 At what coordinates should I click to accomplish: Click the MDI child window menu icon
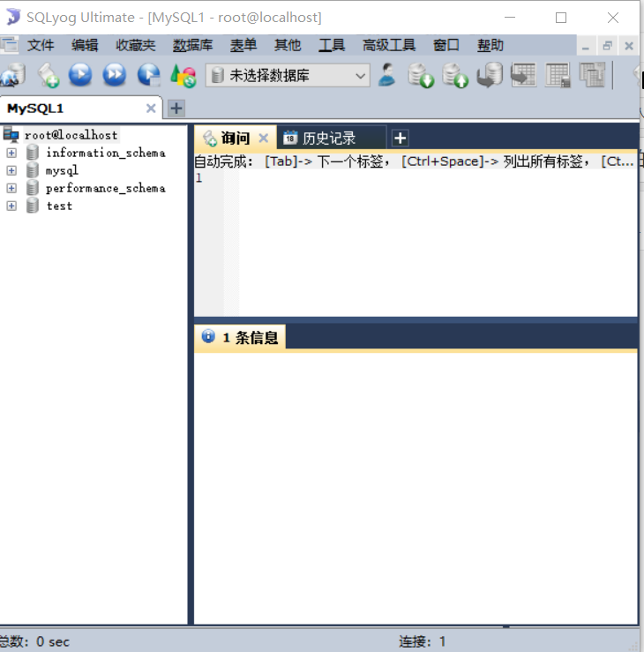pyautogui.click(x=9, y=45)
